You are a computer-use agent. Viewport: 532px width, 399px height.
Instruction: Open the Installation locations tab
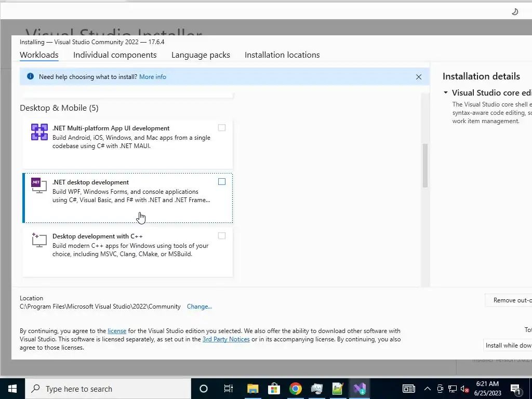coord(282,55)
